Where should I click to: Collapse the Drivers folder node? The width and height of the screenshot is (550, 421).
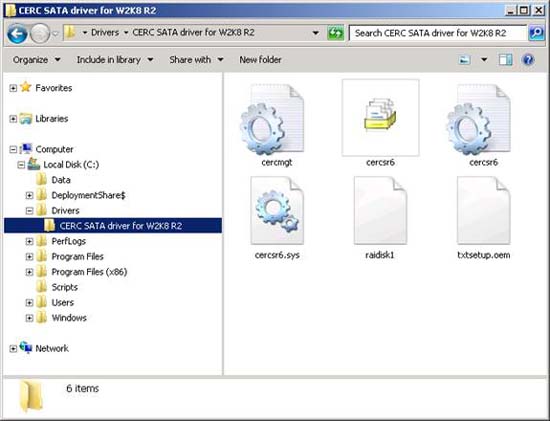pos(29,210)
